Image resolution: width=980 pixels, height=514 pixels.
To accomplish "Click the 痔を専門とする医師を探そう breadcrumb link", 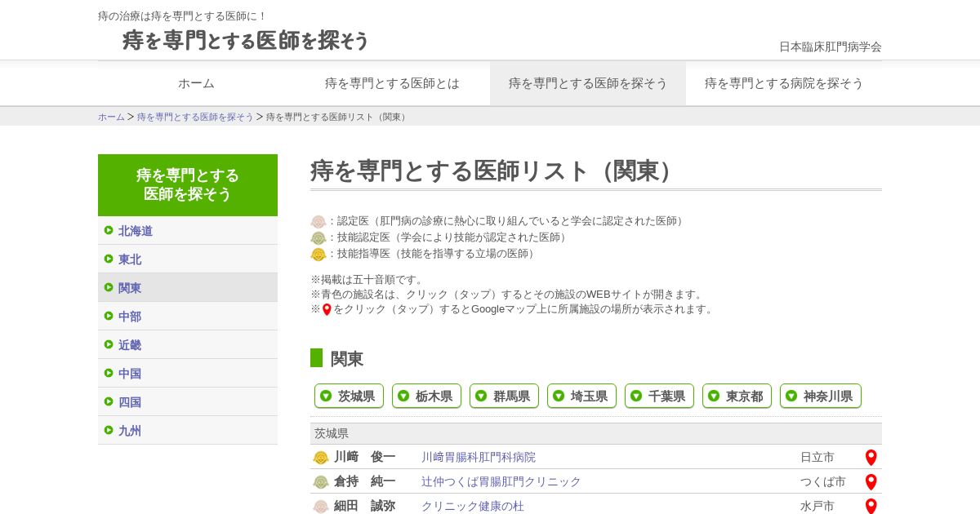I will [195, 117].
